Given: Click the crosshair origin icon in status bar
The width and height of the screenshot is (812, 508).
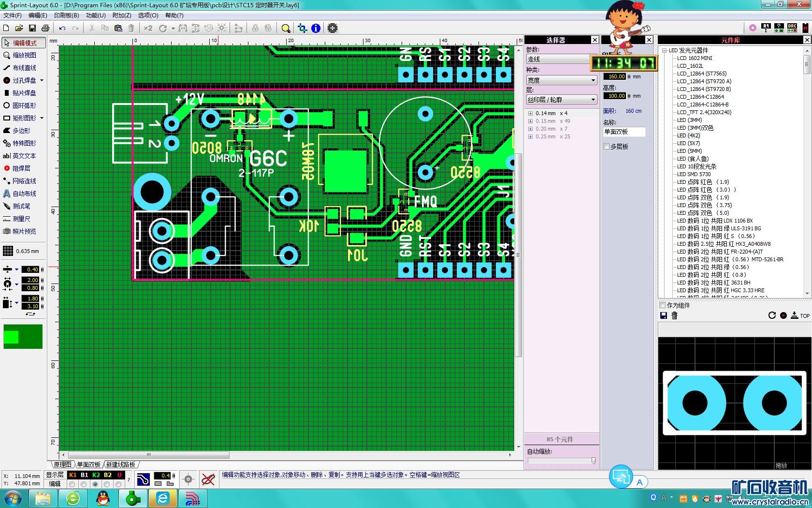Looking at the screenshot, I should click(188, 479).
